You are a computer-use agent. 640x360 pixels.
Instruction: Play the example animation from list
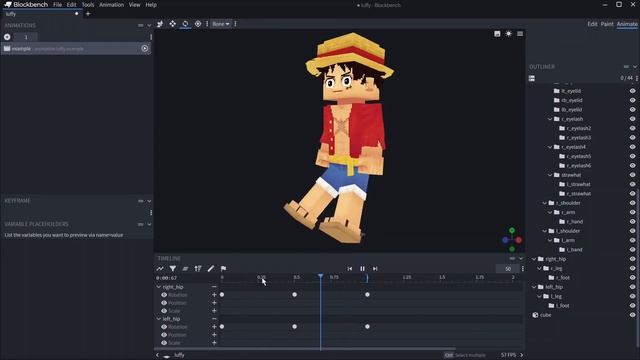pyautogui.click(x=144, y=49)
